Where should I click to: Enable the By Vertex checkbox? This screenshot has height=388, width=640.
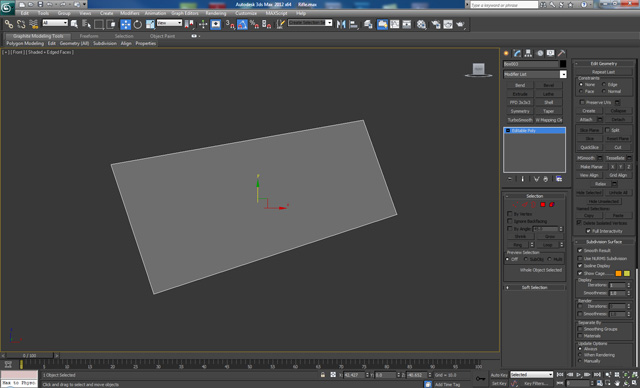pyautogui.click(x=510, y=214)
